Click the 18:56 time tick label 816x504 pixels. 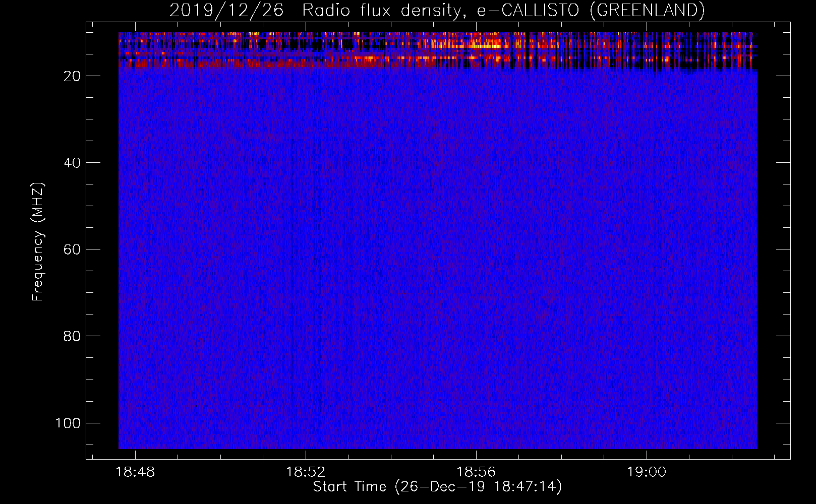coord(476,472)
